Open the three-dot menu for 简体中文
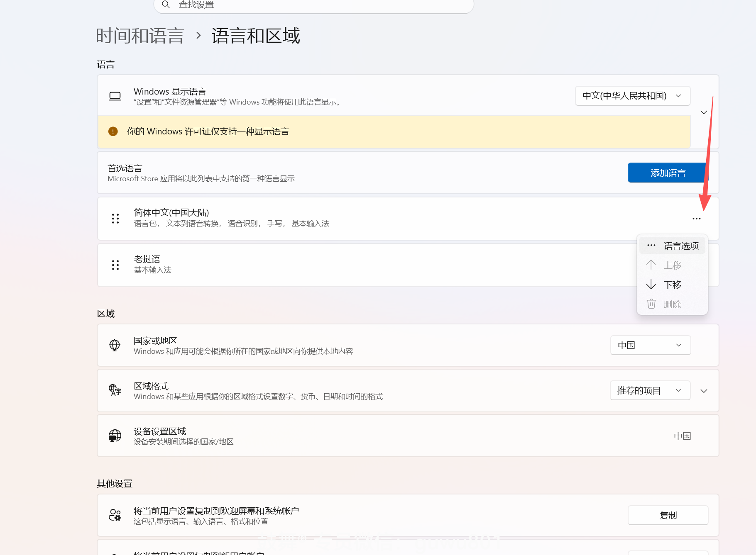This screenshot has height=555, width=756. [x=697, y=219]
